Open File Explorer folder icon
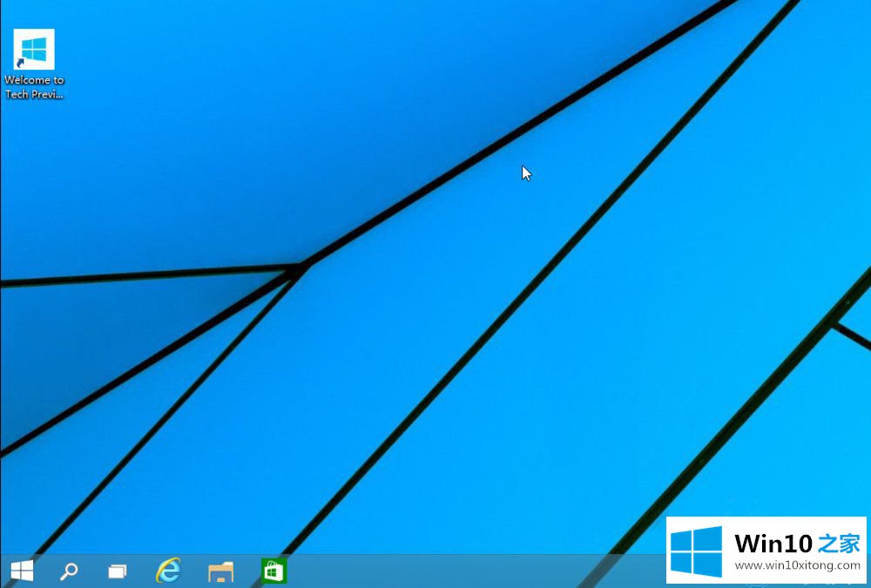This screenshot has width=871, height=588. (220, 571)
